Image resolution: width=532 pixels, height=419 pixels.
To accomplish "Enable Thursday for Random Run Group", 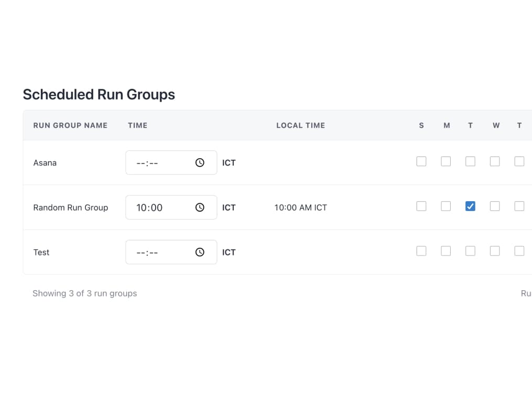I will (519, 206).
